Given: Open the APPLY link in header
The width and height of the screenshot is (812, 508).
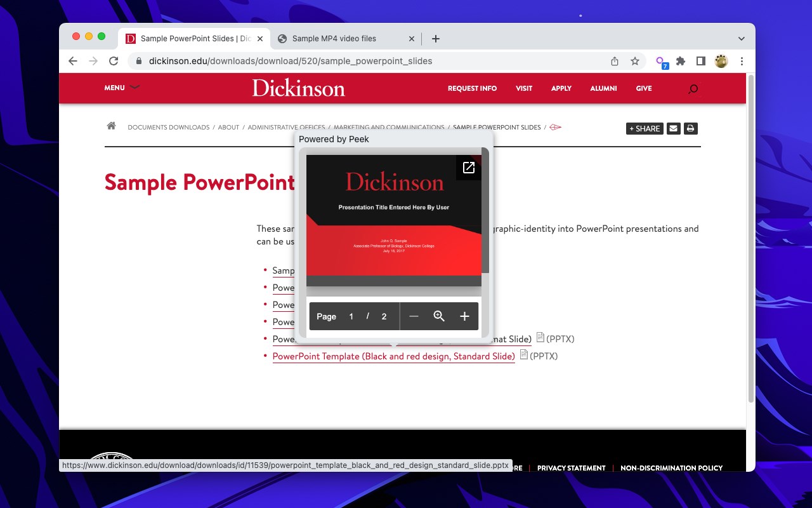Looking at the screenshot, I should click(x=561, y=88).
